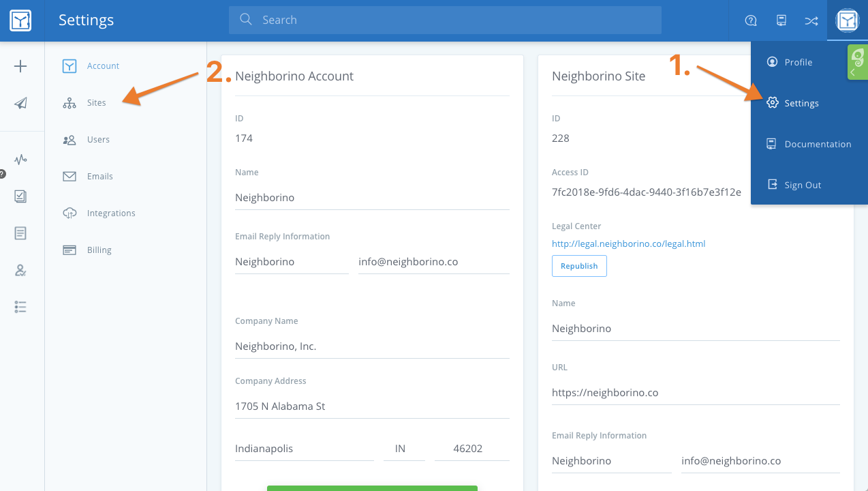Choose Documentation from the user dropdown
The width and height of the screenshot is (868, 491).
809,144
